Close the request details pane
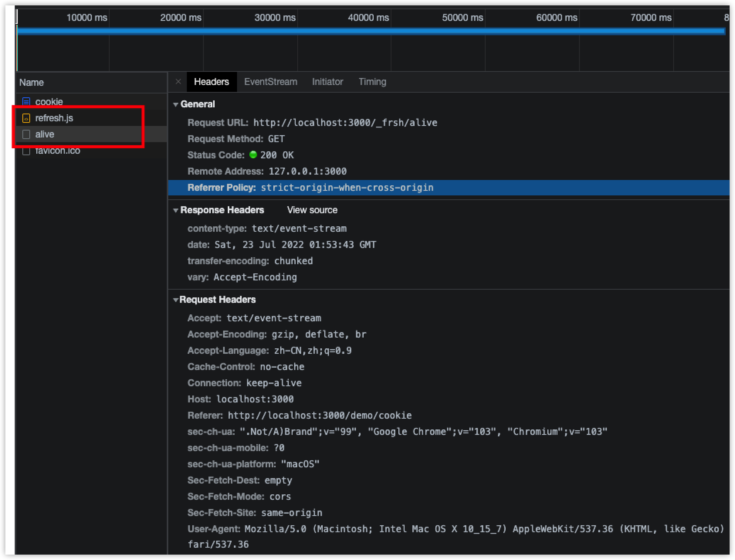This screenshot has width=735, height=560. [178, 81]
